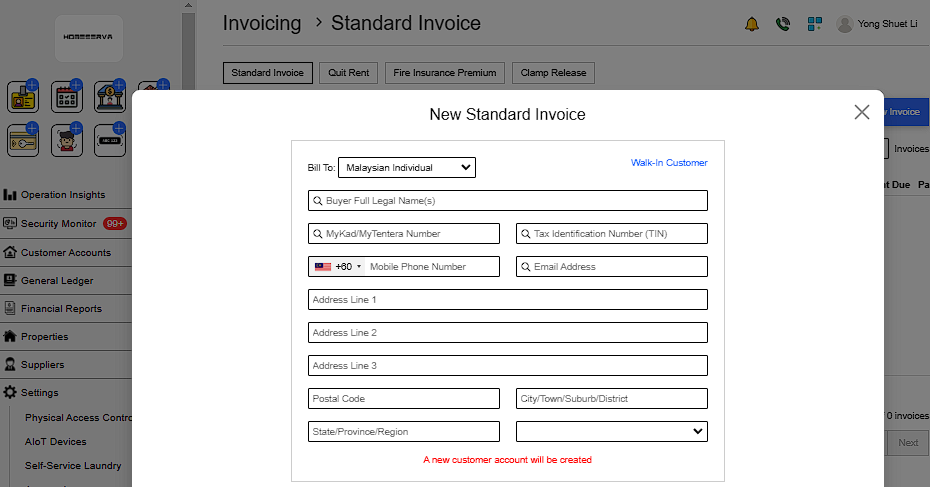Open the calendar booking shortcut icon
This screenshot has width=930, height=487.
click(66, 98)
